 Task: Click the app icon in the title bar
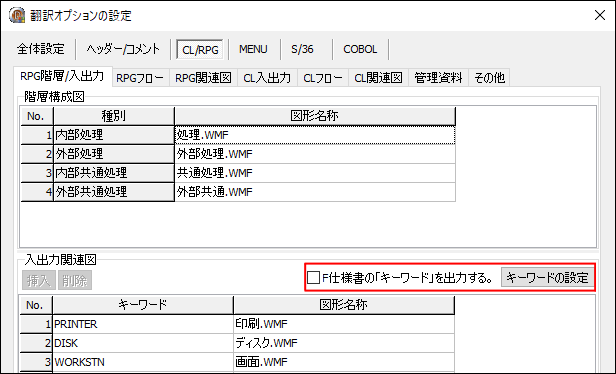coord(17,15)
